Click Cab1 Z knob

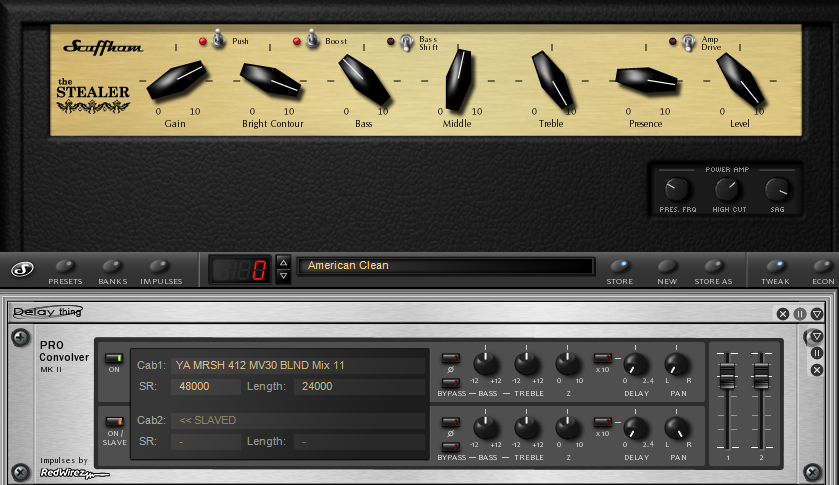point(567,364)
